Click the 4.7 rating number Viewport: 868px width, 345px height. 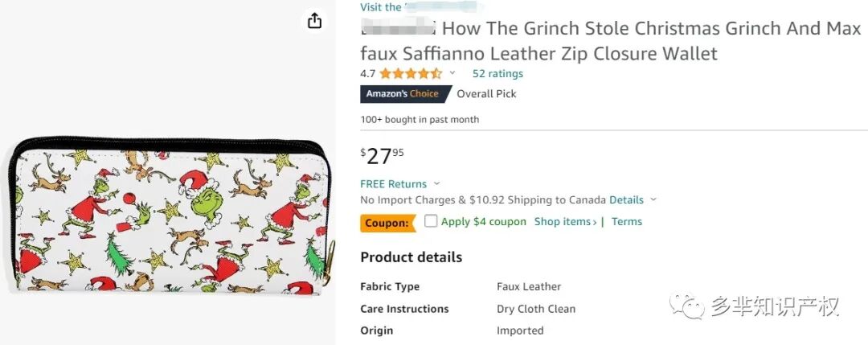pyautogui.click(x=367, y=73)
